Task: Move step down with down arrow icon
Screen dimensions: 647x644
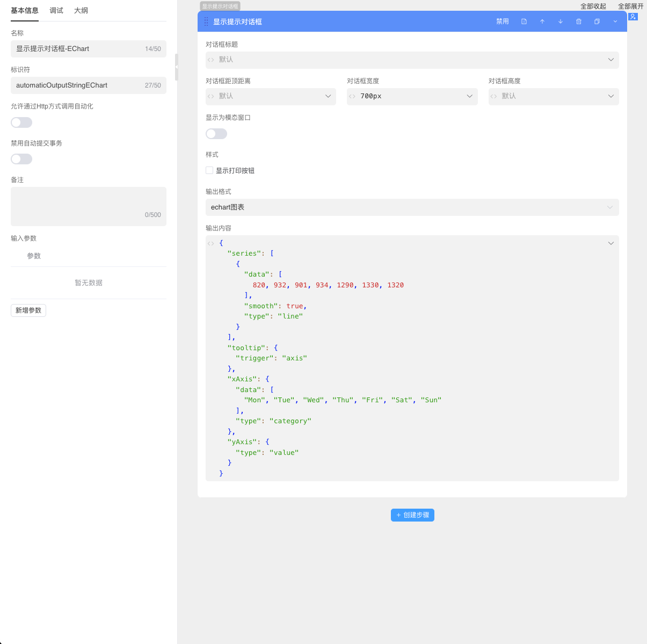Action: coord(561,21)
